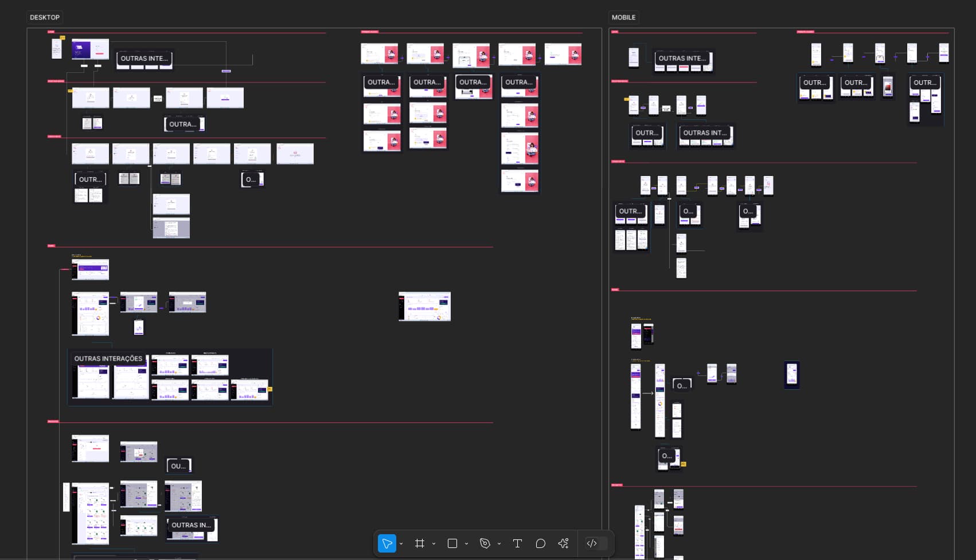Image resolution: width=976 pixels, height=560 pixels.
Task: Expand the Frame tool options chevron
Action: coord(434,544)
